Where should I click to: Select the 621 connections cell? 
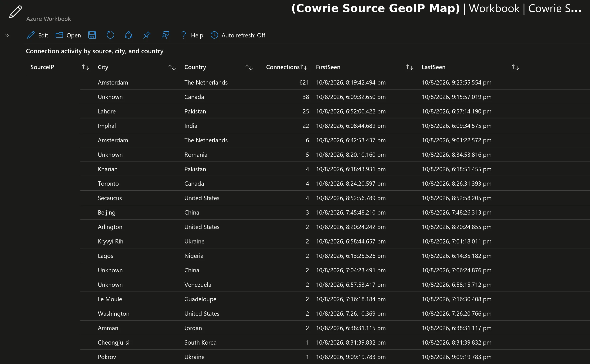point(304,83)
